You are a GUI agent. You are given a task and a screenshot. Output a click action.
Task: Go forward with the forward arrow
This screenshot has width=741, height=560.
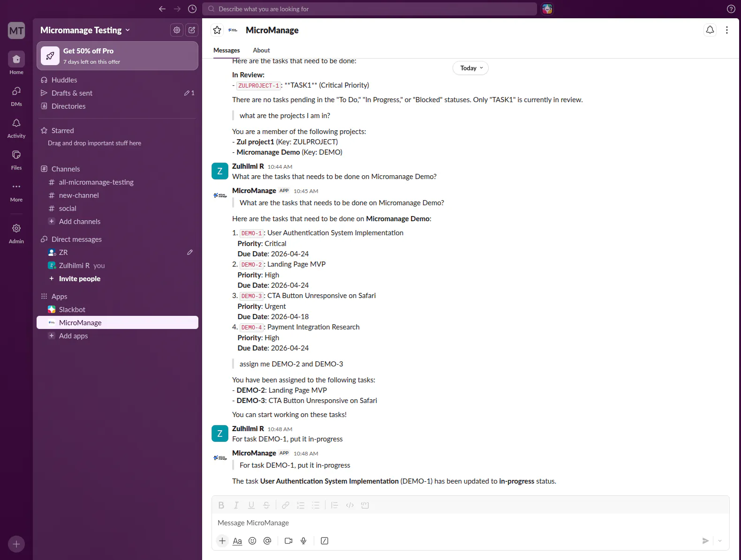tap(177, 9)
